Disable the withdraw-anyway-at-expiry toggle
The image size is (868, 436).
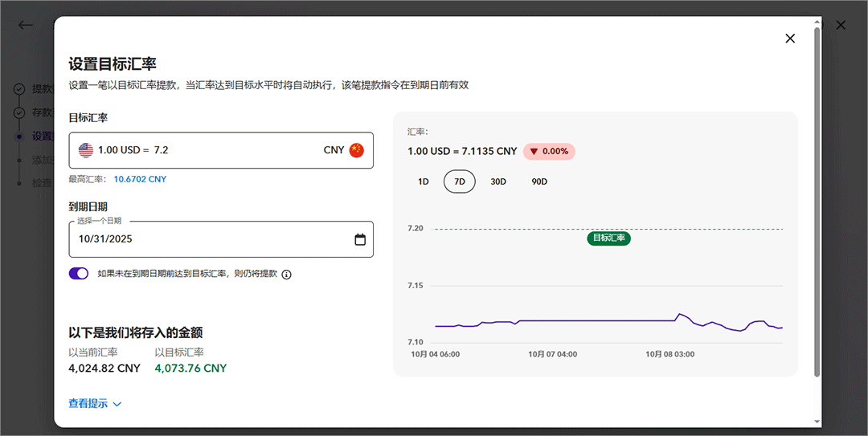click(79, 274)
